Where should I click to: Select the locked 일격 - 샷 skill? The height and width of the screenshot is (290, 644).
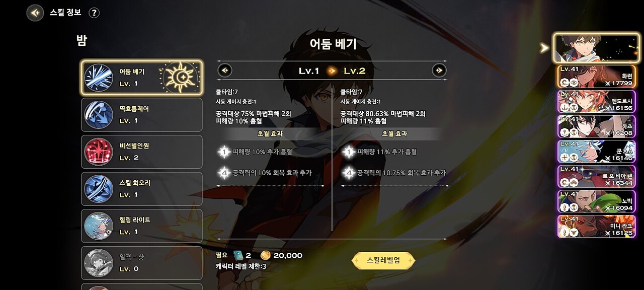point(142,263)
